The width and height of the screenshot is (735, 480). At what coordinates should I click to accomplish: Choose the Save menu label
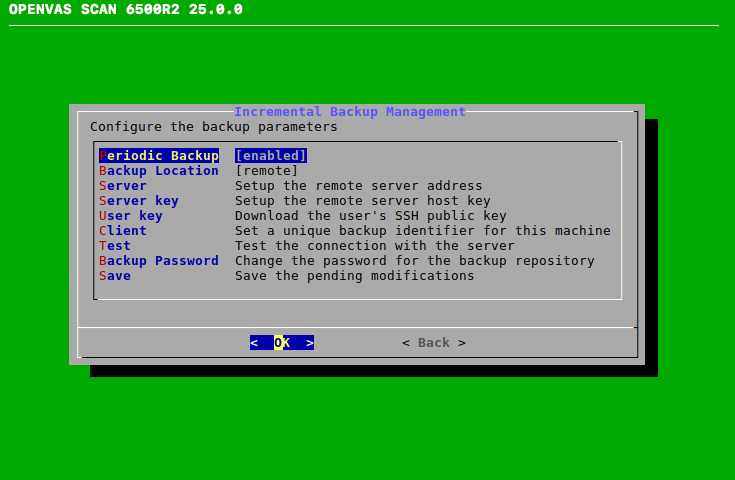pos(115,276)
